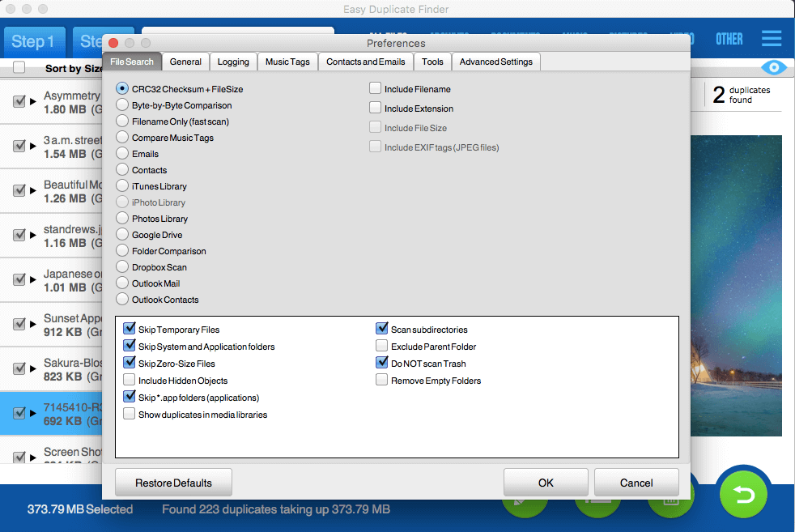
Task: Expand the standrews file group
Action: 33,235
